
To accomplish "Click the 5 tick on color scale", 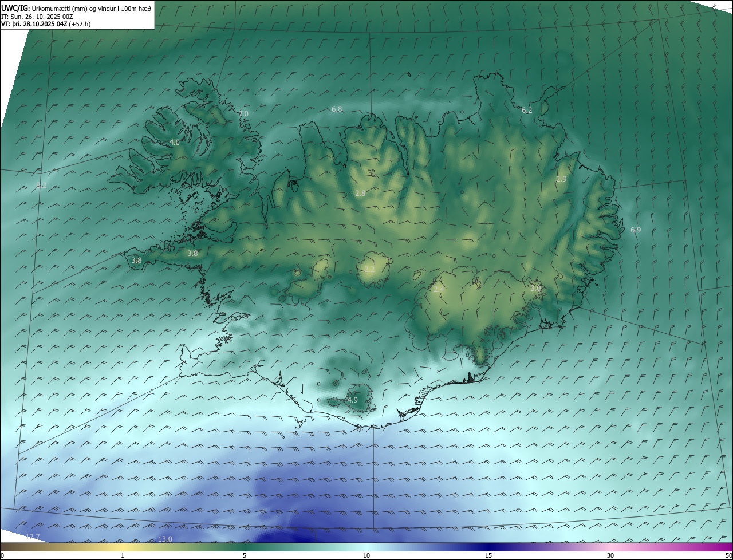I will (x=245, y=555).
